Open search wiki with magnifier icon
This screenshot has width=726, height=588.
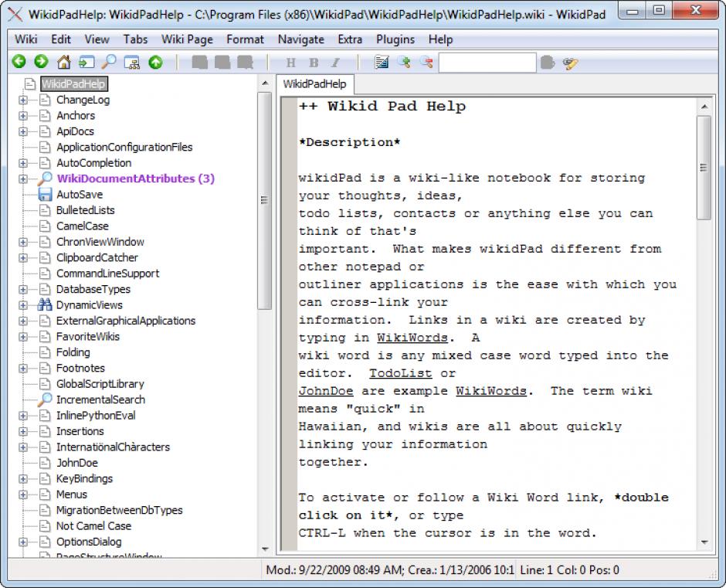pyautogui.click(x=109, y=62)
